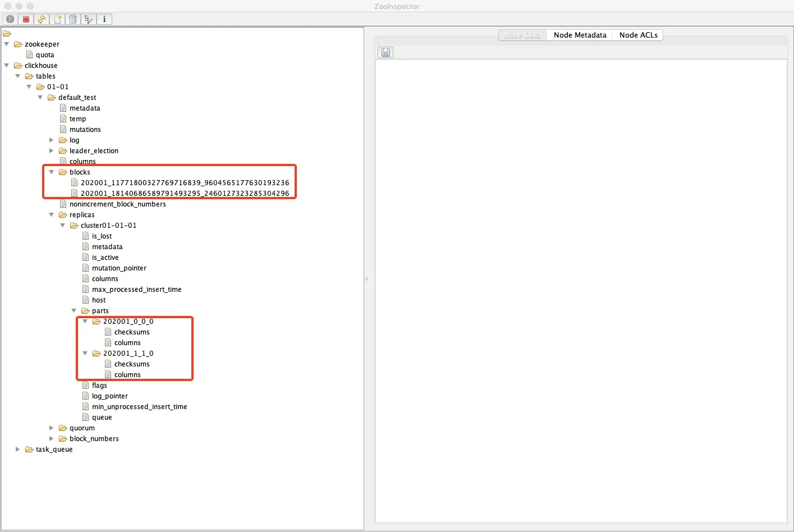Click the task_queue folder icon
The width and height of the screenshot is (794, 532).
(x=29, y=450)
